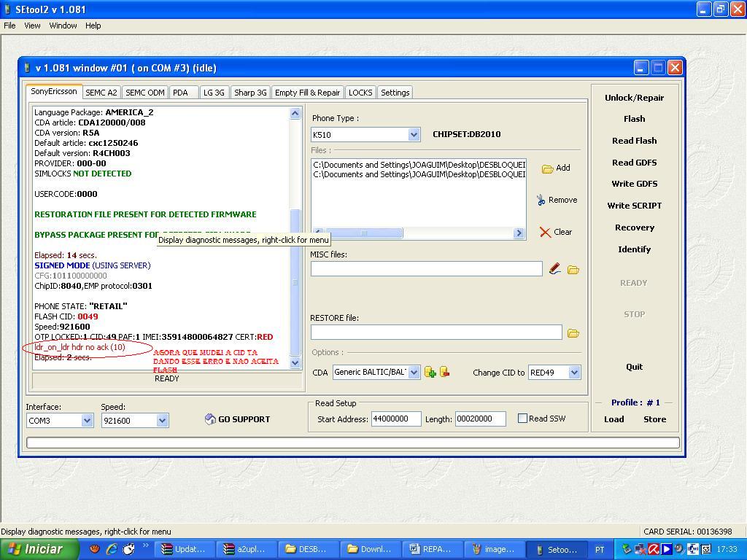This screenshot has width=747, height=560.
Task: Open the View menu
Action: click(x=32, y=26)
